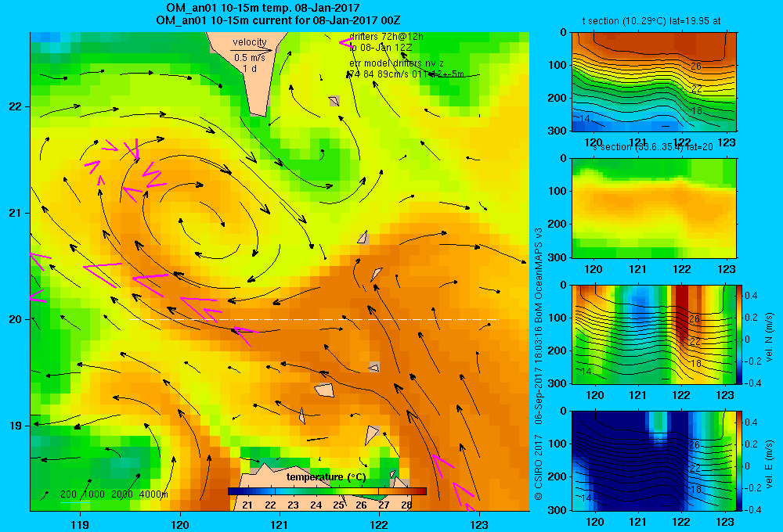
Task: Click the 'vel. E (m/s)' axis label
Action: [769, 463]
